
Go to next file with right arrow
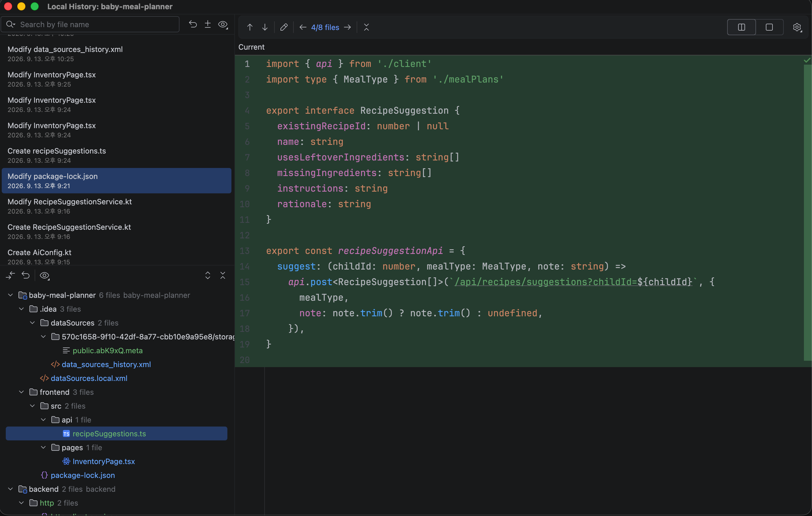click(x=347, y=27)
